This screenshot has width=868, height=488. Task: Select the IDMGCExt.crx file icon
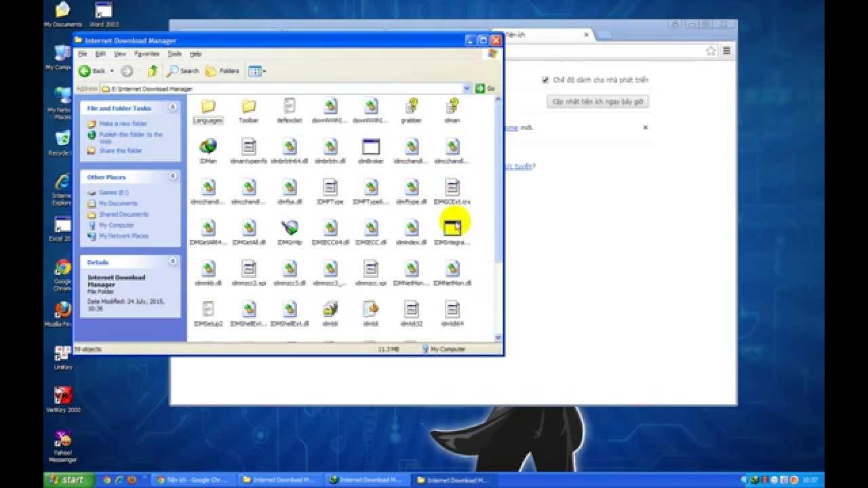[x=452, y=187]
